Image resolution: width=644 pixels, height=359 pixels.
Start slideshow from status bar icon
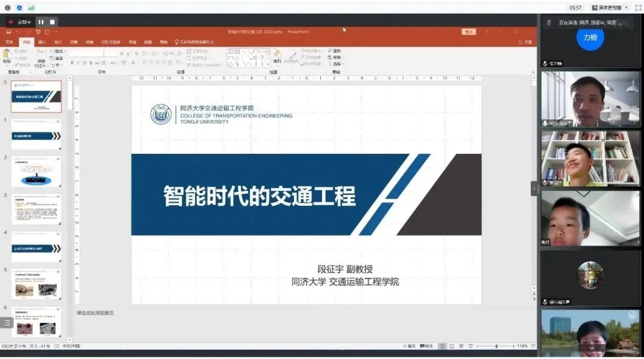click(470, 346)
